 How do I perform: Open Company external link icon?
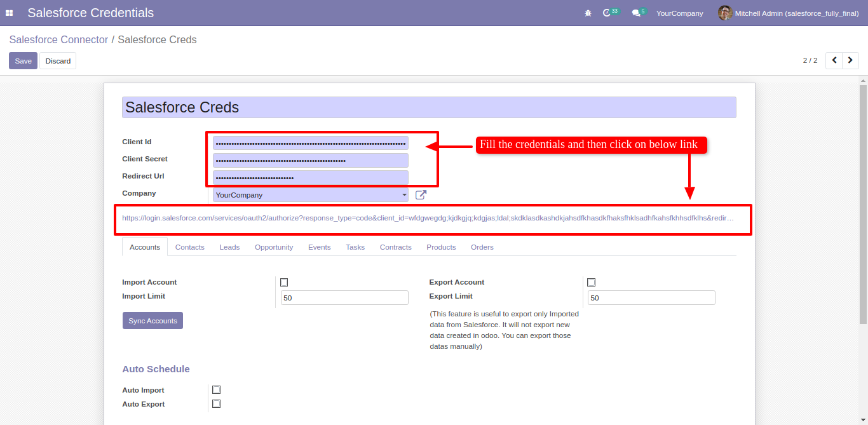click(x=421, y=195)
